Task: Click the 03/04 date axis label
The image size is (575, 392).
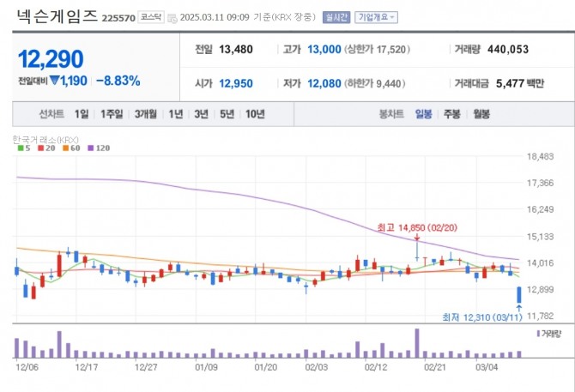Action: (487, 367)
